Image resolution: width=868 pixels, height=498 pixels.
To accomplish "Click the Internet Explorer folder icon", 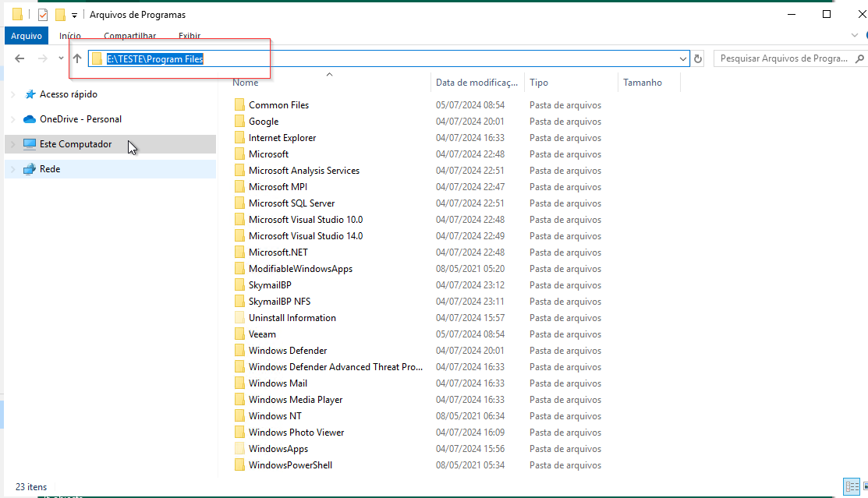I will point(239,137).
